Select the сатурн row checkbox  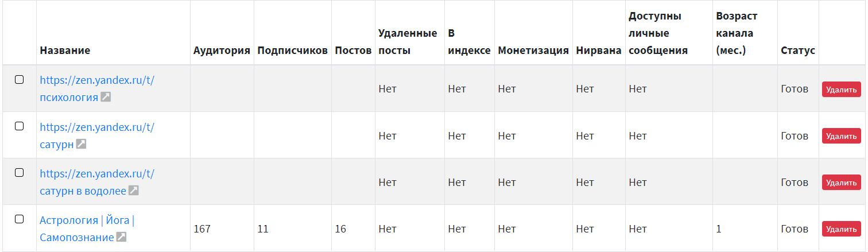pos(19,126)
